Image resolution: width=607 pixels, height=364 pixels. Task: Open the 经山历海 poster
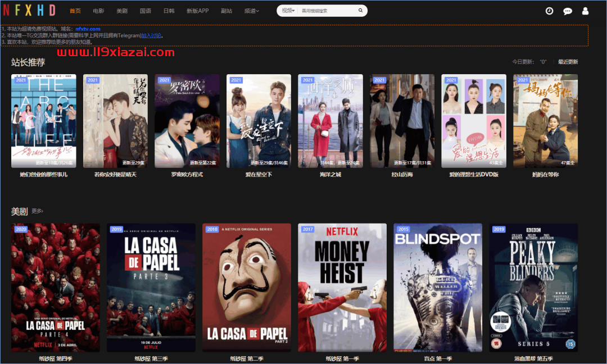(x=402, y=121)
